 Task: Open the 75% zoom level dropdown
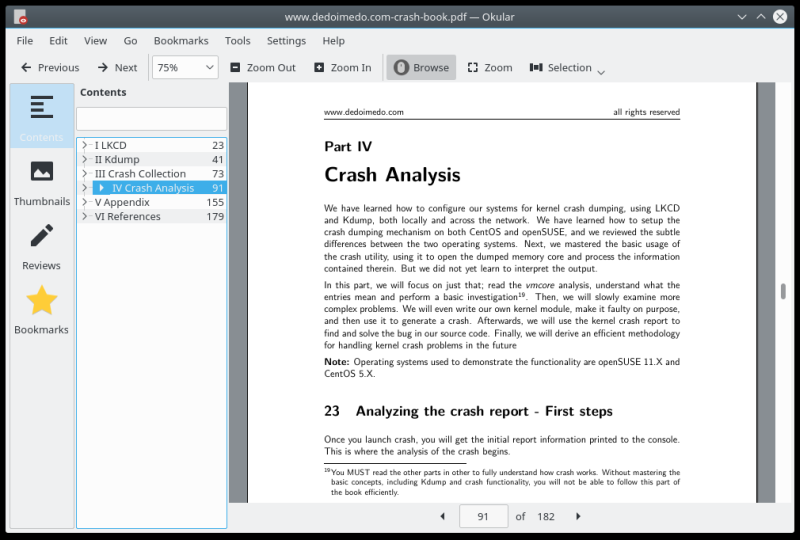pos(185,67)
